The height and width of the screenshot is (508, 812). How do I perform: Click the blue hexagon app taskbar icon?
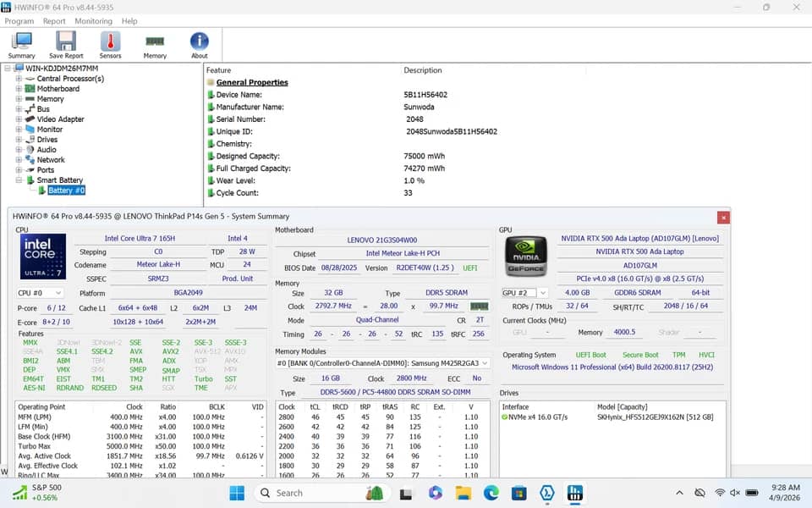[x=547, y=493]
